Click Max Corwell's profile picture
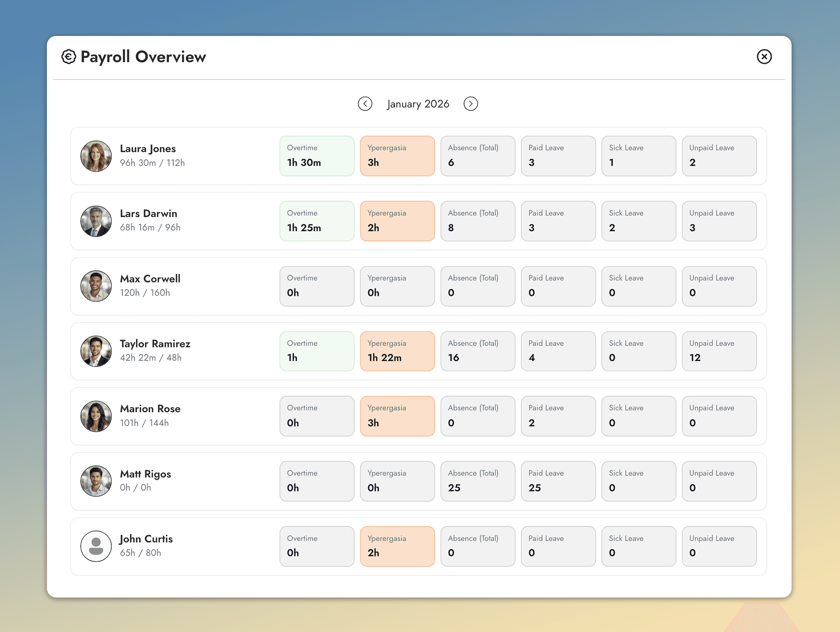Screen dimensions: 840x632 click(96, 286)
